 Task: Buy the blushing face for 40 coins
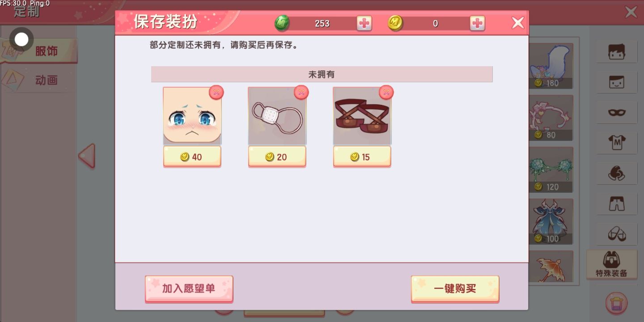(192, 157)
